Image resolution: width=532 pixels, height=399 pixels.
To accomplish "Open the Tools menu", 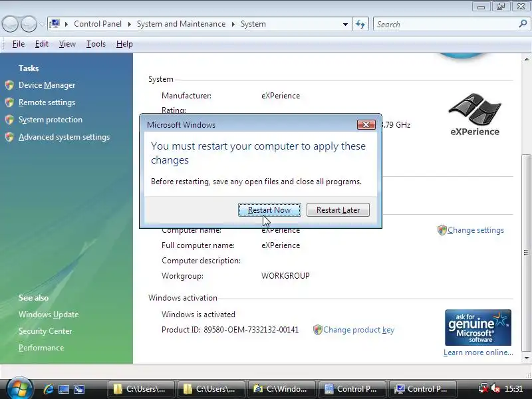I will [96, 44].
